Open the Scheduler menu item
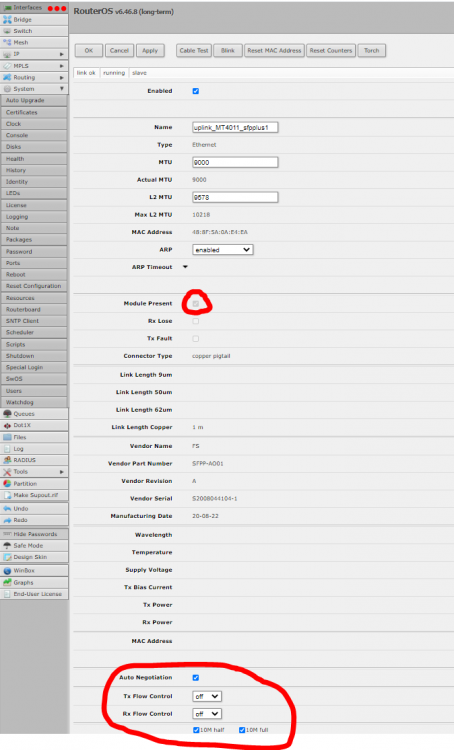This screenshot has width=454, height=750. click(x=34, y=332)
